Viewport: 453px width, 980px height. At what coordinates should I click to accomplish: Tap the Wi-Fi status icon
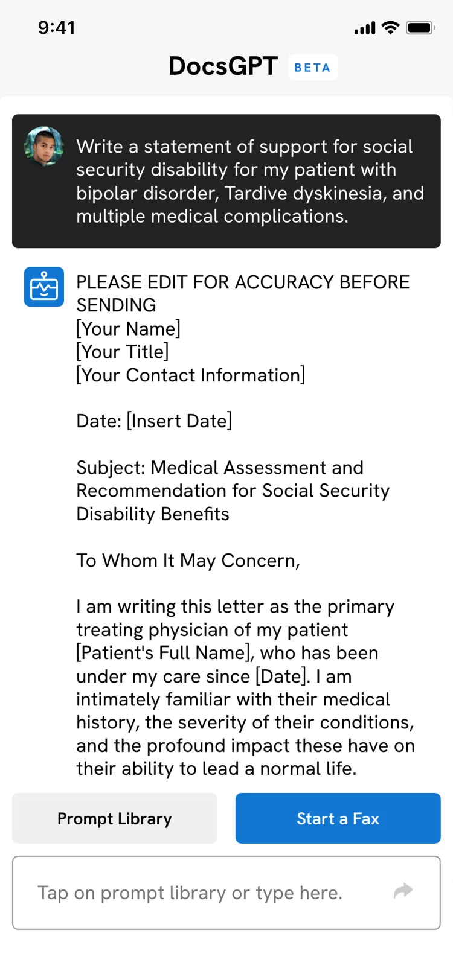point(391,28)
